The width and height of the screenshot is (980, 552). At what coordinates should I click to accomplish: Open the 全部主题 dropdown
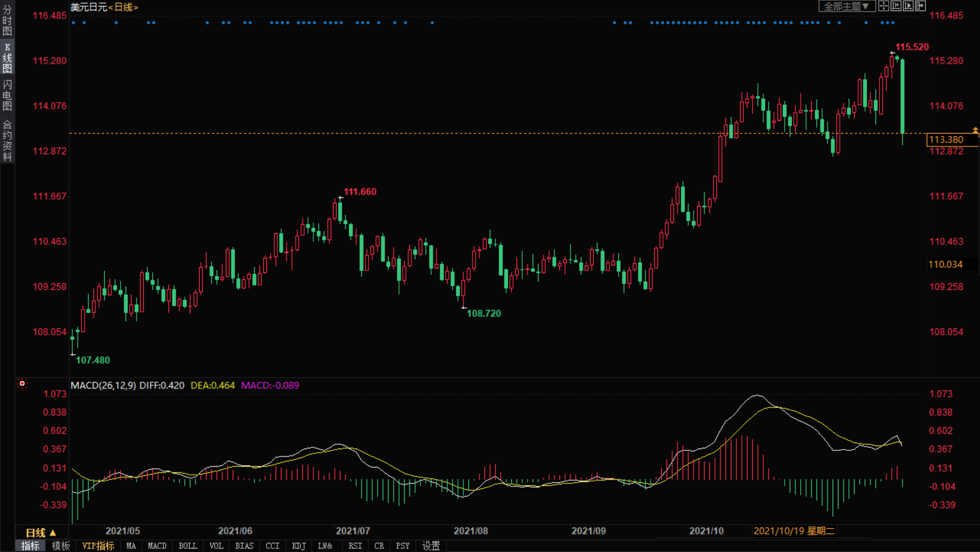(x=847, y=6)
